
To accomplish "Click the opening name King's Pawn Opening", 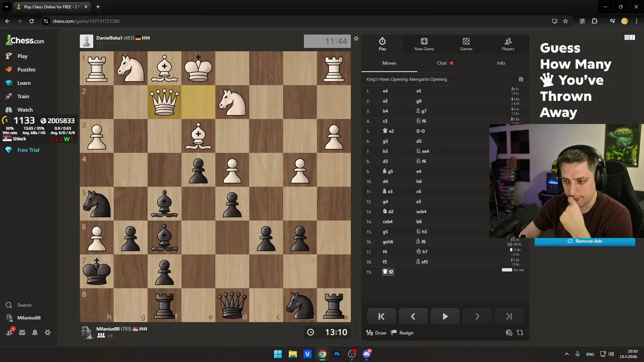I will pos(407,79).
